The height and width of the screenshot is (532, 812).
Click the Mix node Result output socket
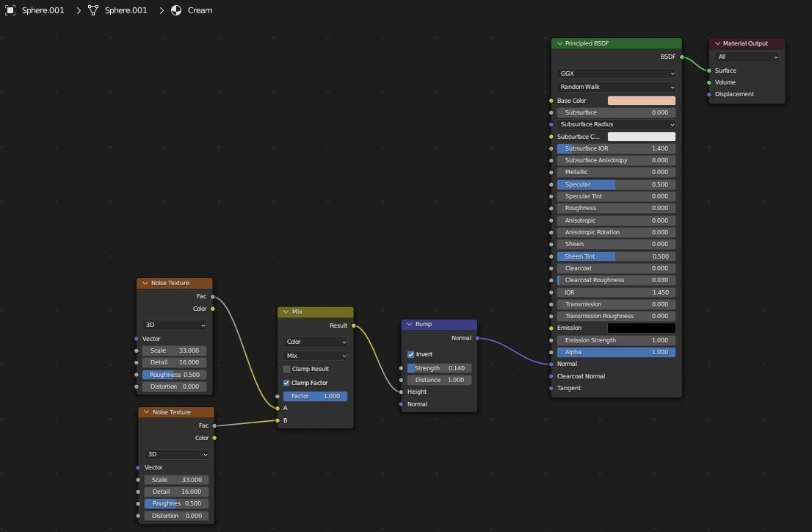(x=354, y=326)
